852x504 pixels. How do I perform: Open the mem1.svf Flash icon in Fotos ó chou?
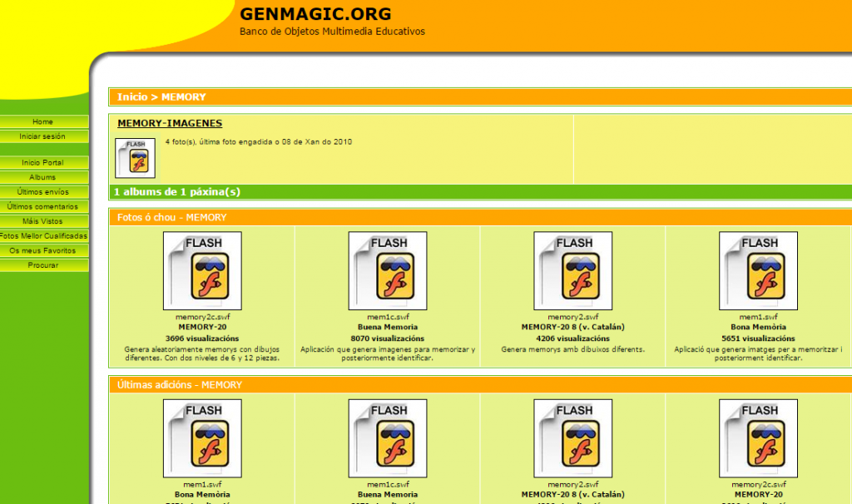758,271
